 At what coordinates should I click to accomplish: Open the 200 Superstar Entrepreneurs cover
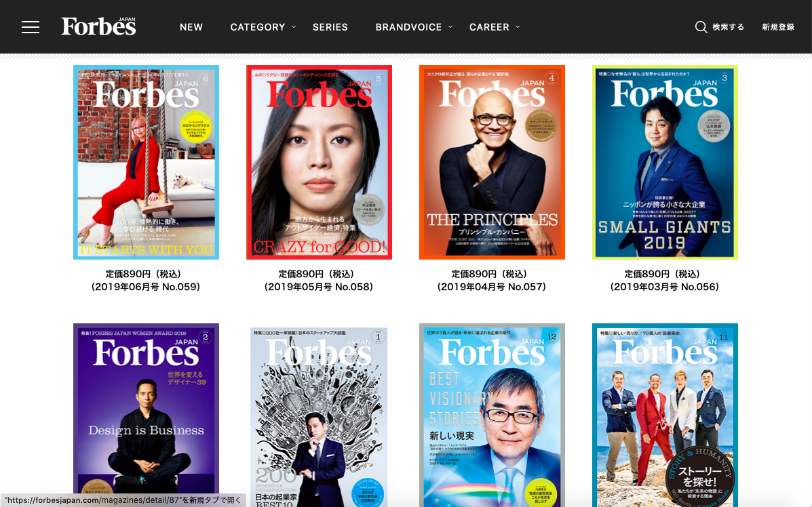click(x=319, y=415)
